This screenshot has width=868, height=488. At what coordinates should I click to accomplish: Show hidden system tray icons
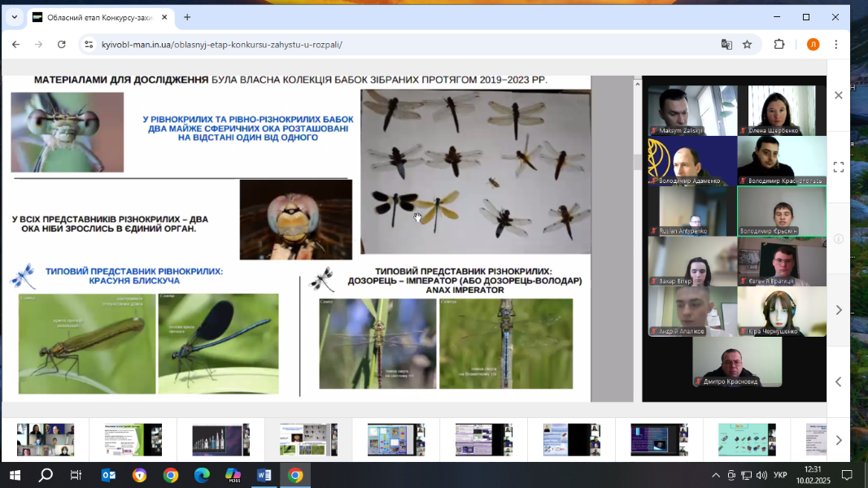(716, 475)
